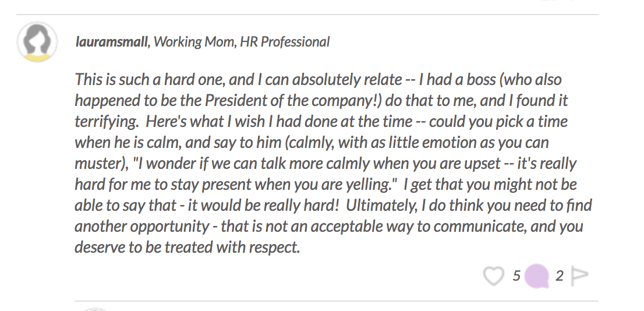644x311 pixels.
Task: Open lauramsmall's profile avatar
Action: (37, 42)
